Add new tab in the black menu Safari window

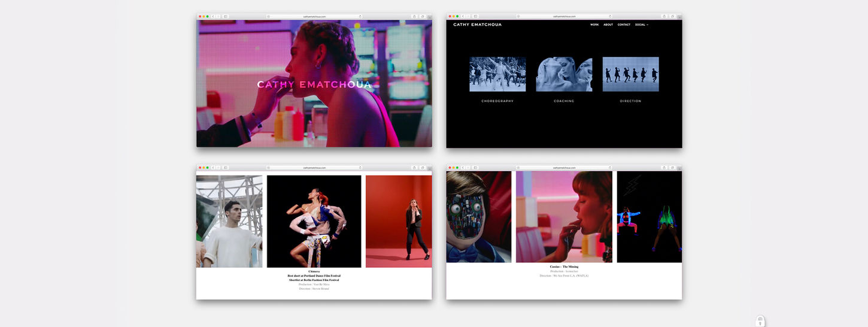(679, 17)
